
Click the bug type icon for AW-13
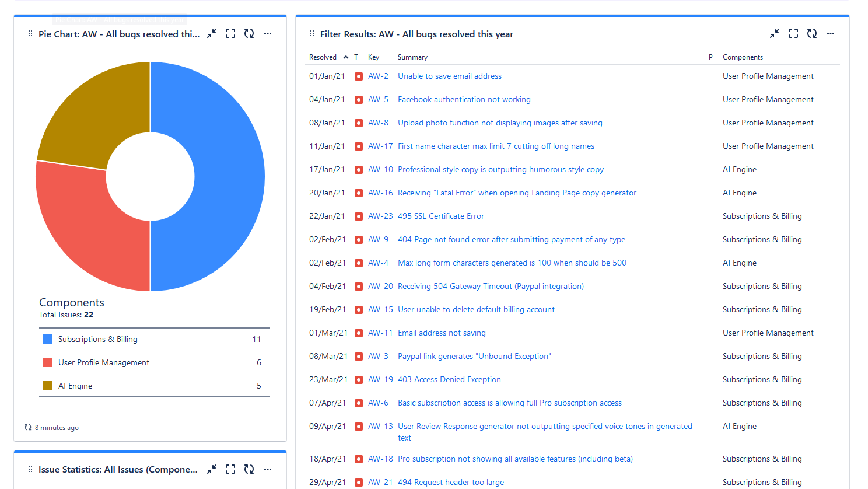tap(359, 427)
